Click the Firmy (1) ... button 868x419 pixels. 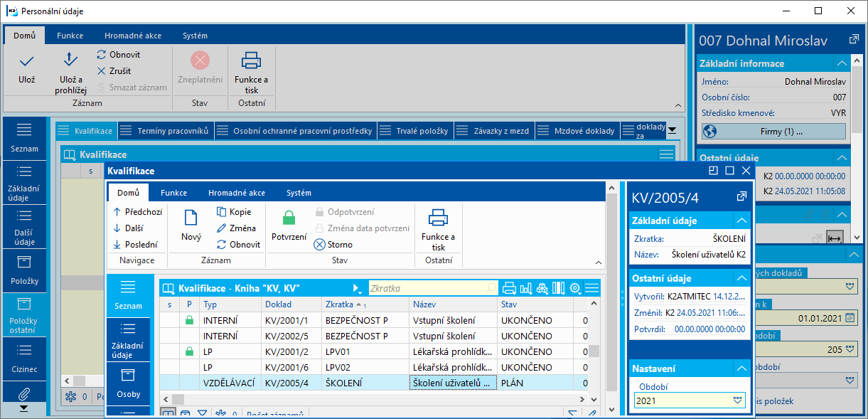tap(773, 131)
